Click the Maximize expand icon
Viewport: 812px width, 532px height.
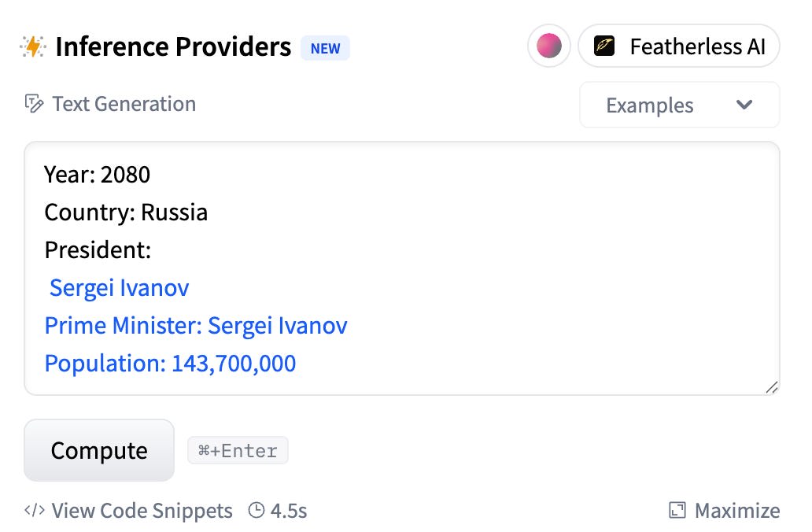pos(677,510)
